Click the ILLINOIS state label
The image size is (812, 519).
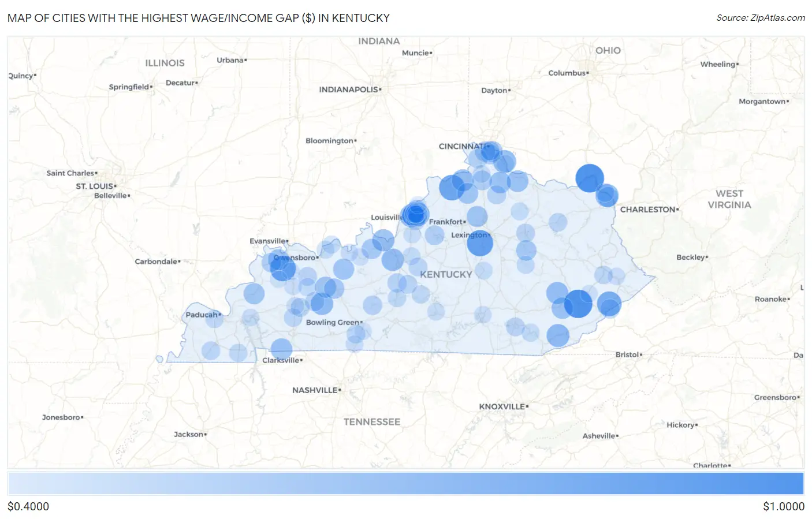pyautogui.click(x=165, y=63)
